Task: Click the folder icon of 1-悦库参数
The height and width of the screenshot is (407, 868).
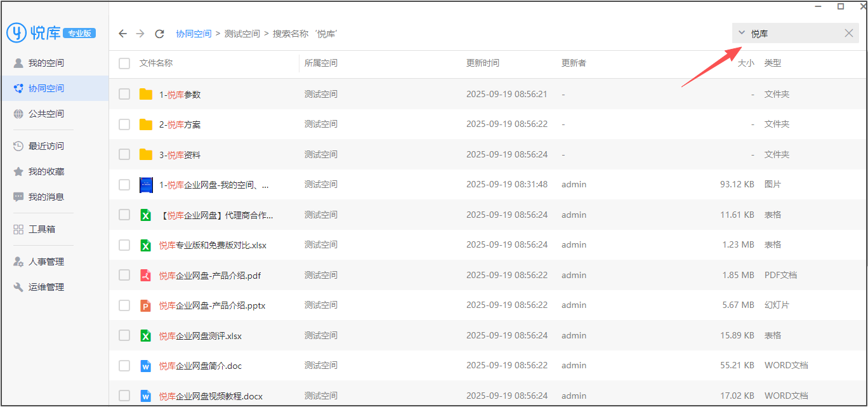Action: click(x=146, y=94)
